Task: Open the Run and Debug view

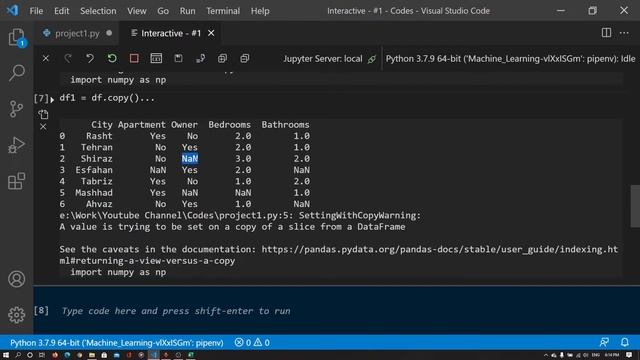Action: click(x=16, y=145)
